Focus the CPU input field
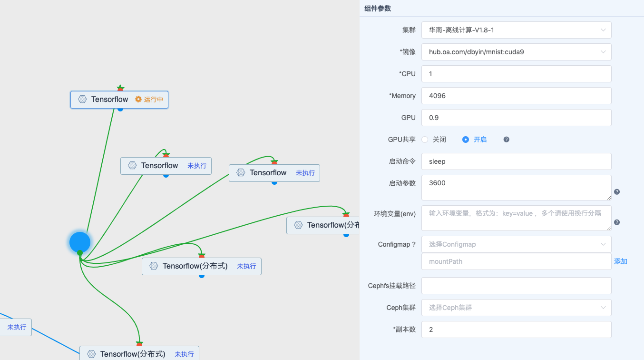The height and width of the screenshot is (360, 644). click(x=516, y=74)
